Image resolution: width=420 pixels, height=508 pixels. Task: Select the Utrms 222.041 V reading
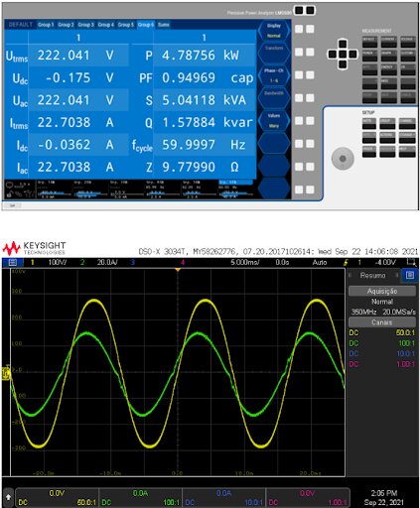click(68, 56)
